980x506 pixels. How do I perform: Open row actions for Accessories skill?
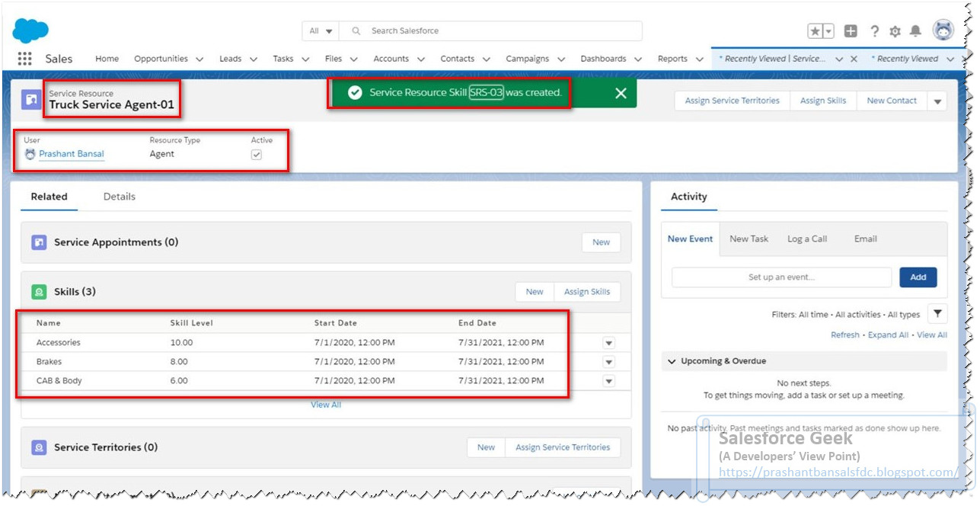point(608,343)
